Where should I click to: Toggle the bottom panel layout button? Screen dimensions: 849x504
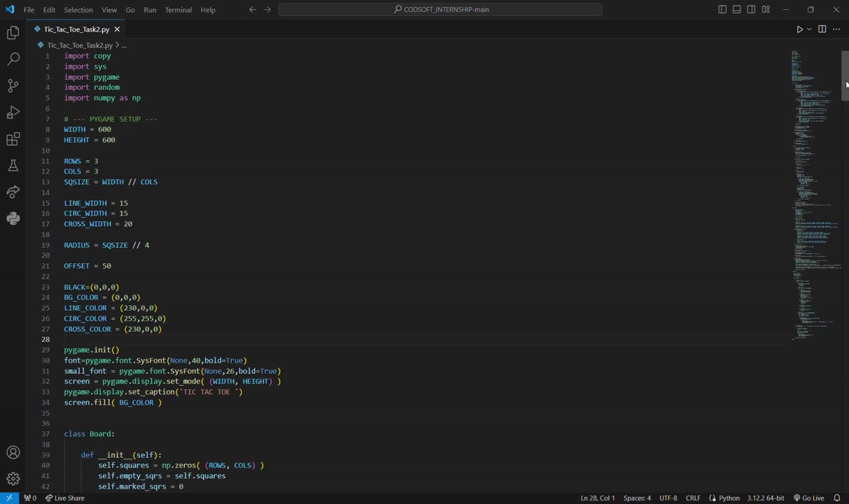coord(737,10)
